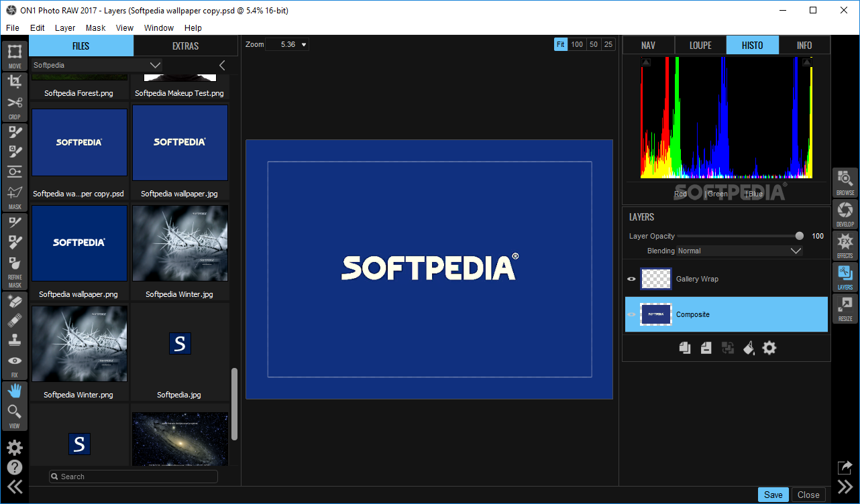Select Softpedia wallpaper.jpg thumbnail

click(180, 143)
